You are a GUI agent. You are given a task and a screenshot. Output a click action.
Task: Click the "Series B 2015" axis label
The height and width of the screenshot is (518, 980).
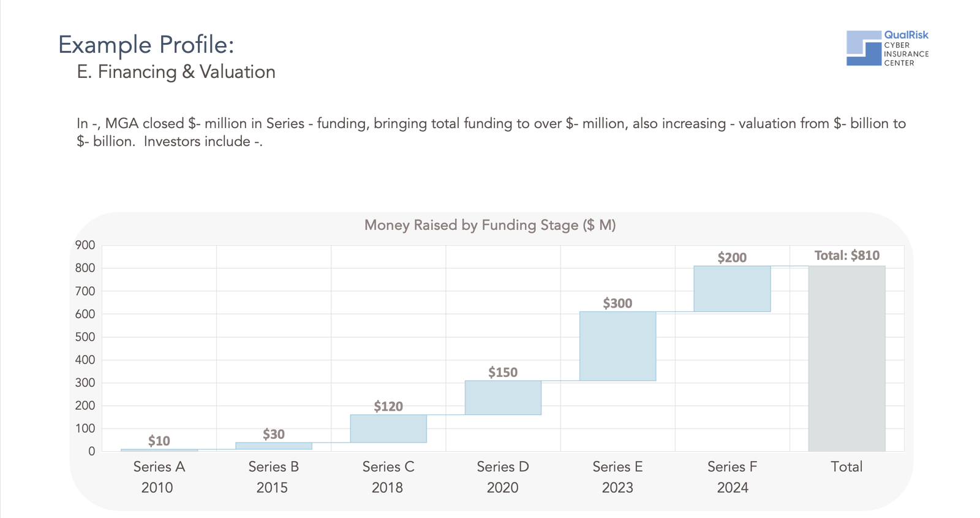[x=273, y=477]
